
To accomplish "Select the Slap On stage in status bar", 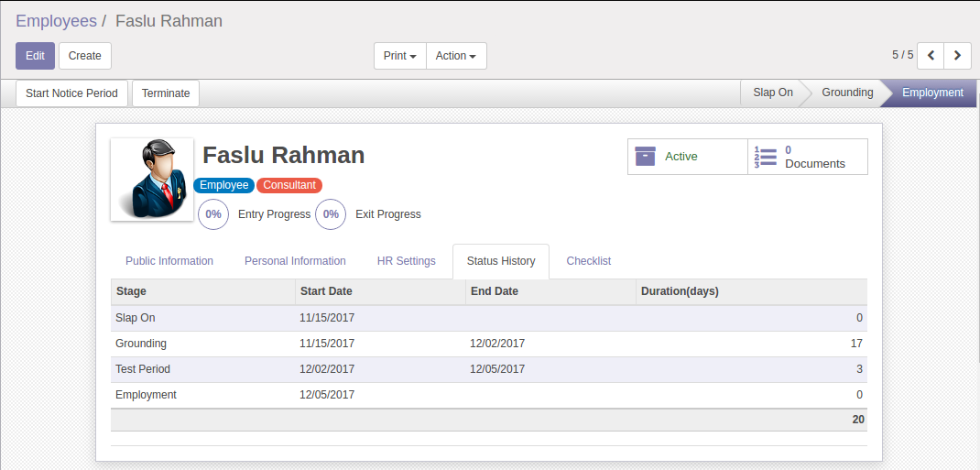I will (773, 93).
